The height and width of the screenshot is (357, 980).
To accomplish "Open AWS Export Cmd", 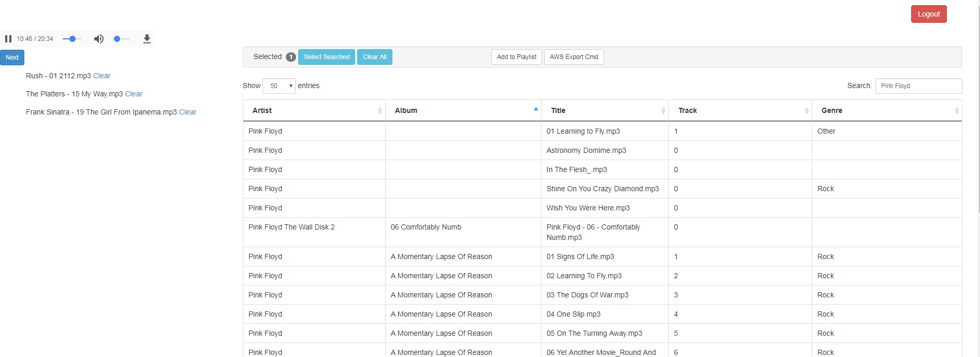I will pos(574,57).
